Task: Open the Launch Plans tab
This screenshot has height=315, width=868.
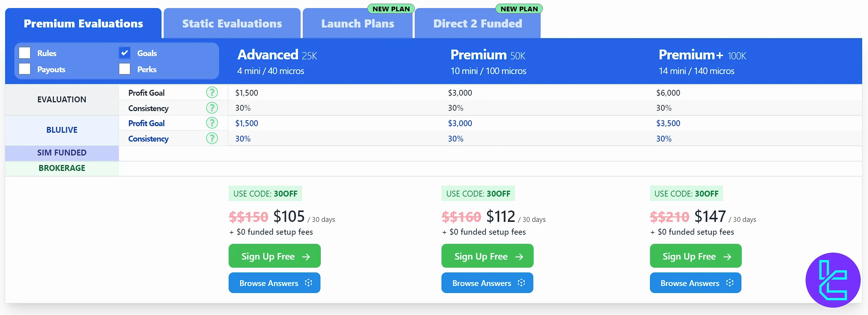Action: coord(357,24)
